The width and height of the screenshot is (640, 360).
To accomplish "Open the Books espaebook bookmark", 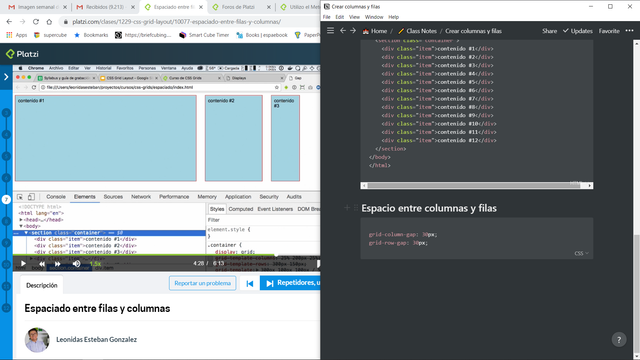I will click(x=262, y=35).
